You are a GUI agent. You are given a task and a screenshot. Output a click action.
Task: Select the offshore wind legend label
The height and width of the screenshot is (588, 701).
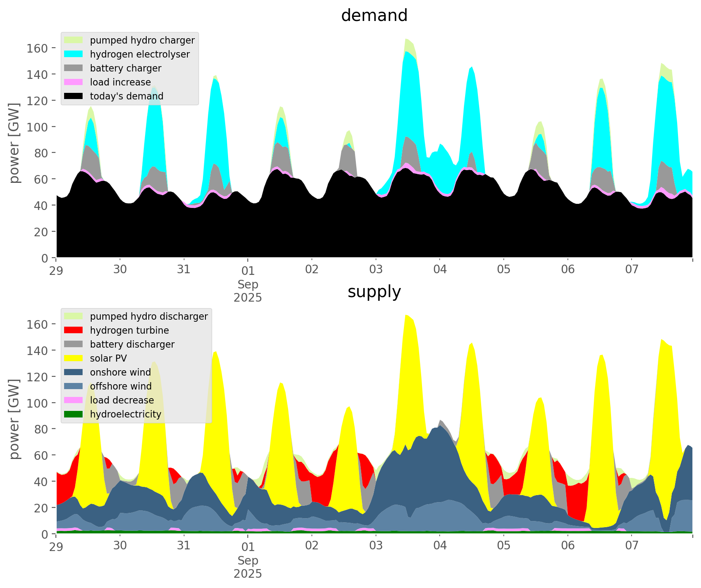pos(120,386)
